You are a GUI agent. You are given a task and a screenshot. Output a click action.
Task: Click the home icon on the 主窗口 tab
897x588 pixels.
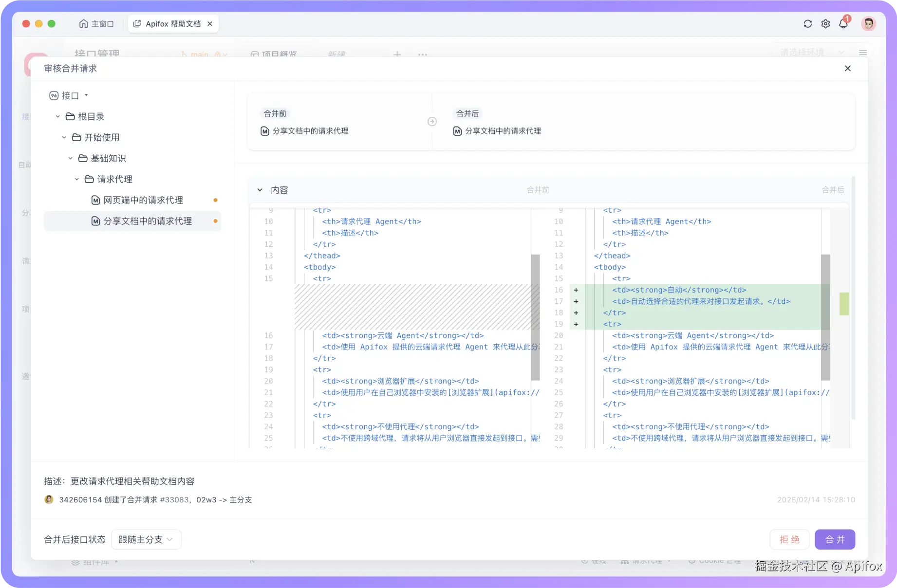[x=83, y=23]
